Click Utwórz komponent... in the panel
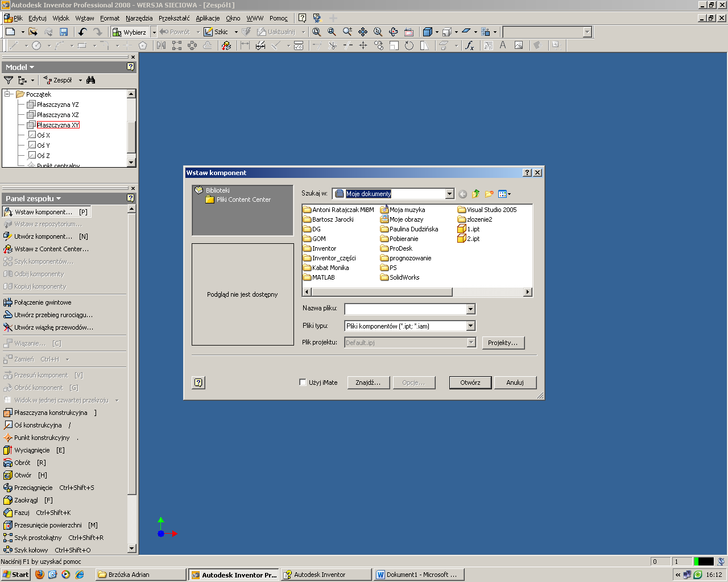 [46, 236]
